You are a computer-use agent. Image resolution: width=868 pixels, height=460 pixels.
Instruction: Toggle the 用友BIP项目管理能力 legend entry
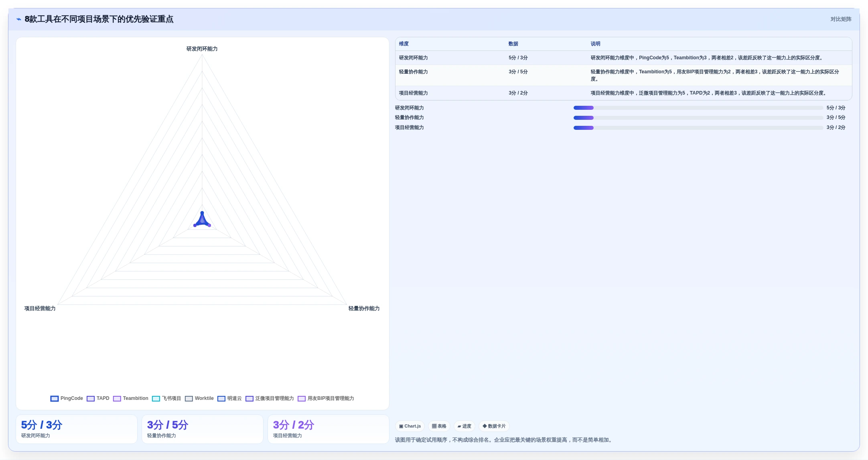(x=326, y=398)
